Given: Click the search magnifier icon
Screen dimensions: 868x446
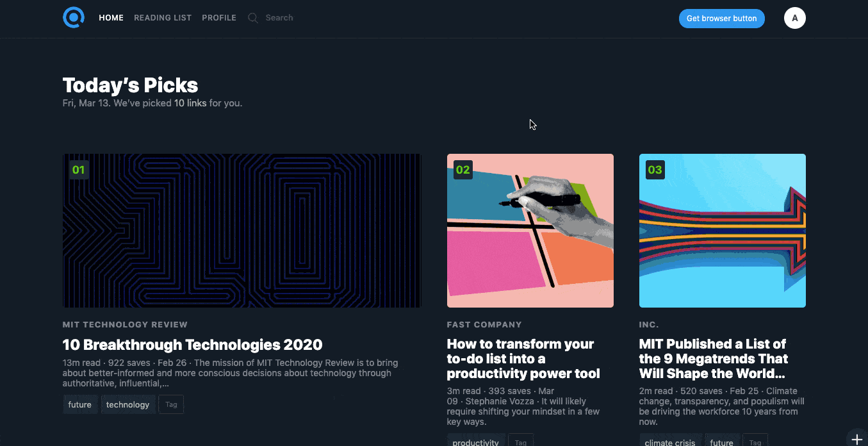Looking at the screenshot, I should pos(253,18).
